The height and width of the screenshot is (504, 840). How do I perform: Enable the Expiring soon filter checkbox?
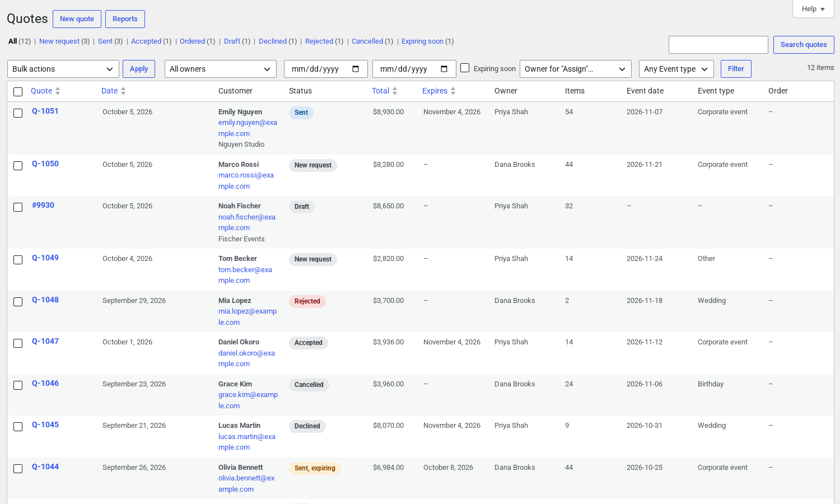click(465, 68)
